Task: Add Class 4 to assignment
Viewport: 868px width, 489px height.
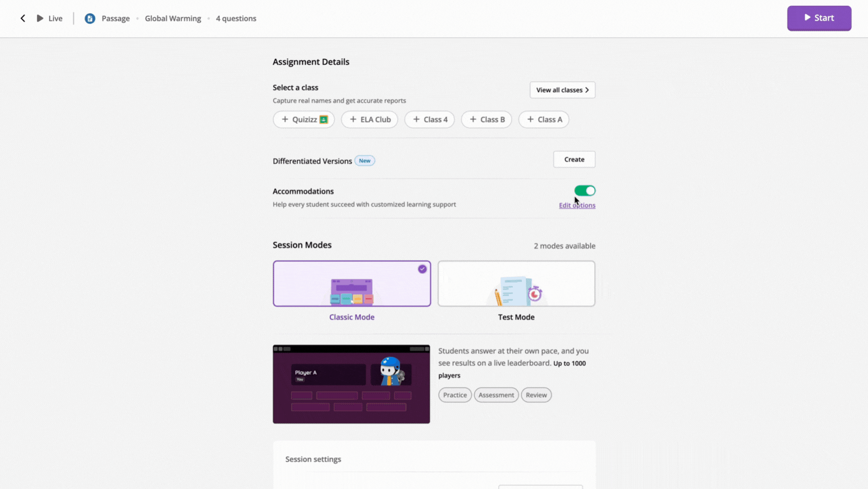Action: coord(429,120)
